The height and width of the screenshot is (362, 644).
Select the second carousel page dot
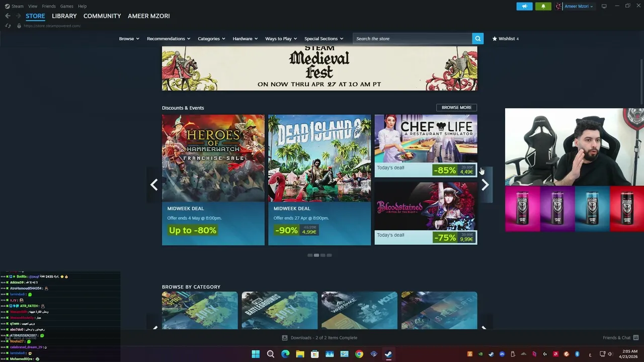[316, 255]
